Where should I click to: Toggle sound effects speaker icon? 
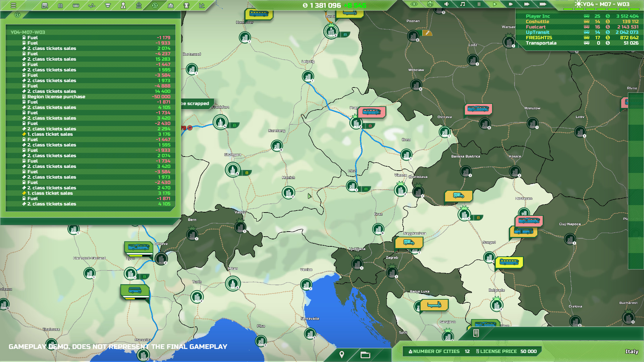[x=446, y=4]
